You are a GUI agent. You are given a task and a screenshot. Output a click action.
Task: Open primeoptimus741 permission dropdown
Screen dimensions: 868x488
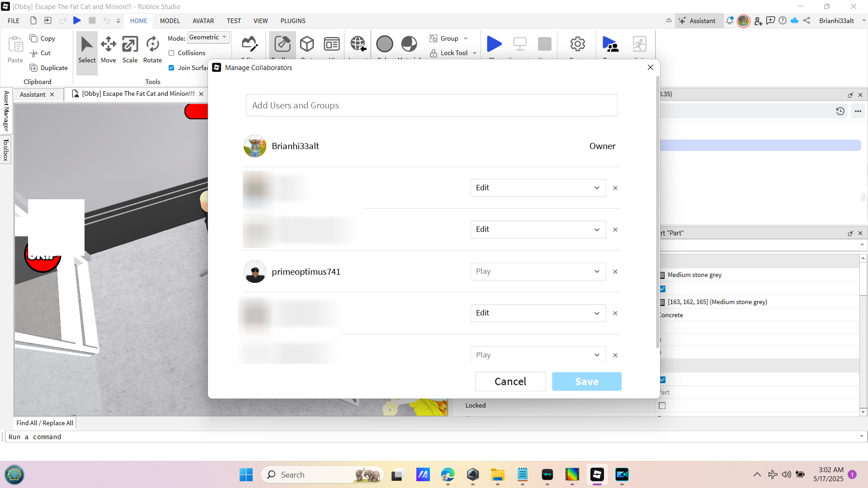coord(538,272)
